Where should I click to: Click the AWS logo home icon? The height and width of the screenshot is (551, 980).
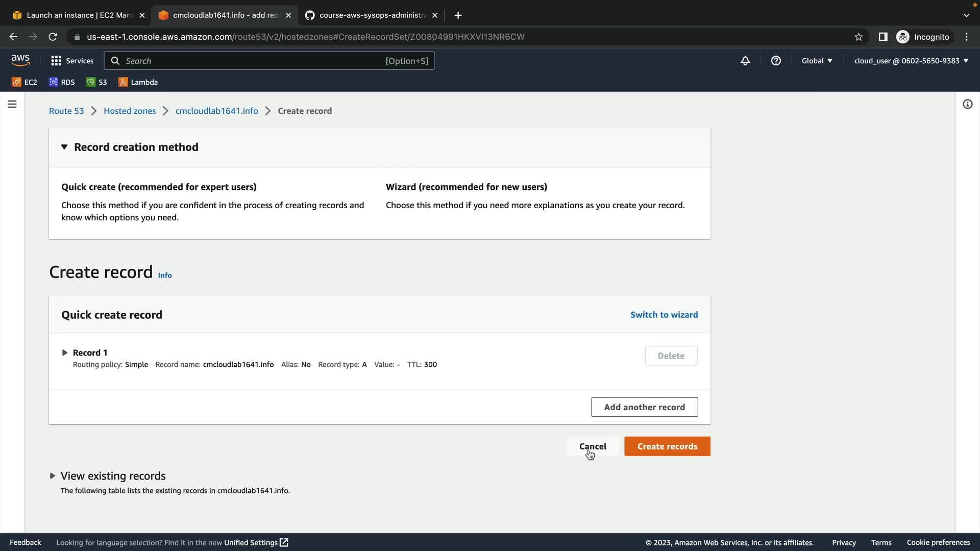coord(20,60)
